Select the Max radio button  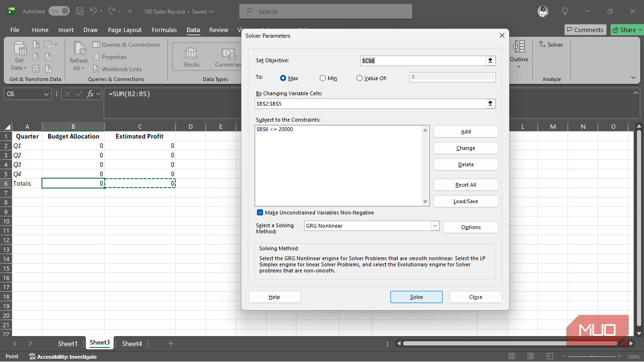coord(283,78)
